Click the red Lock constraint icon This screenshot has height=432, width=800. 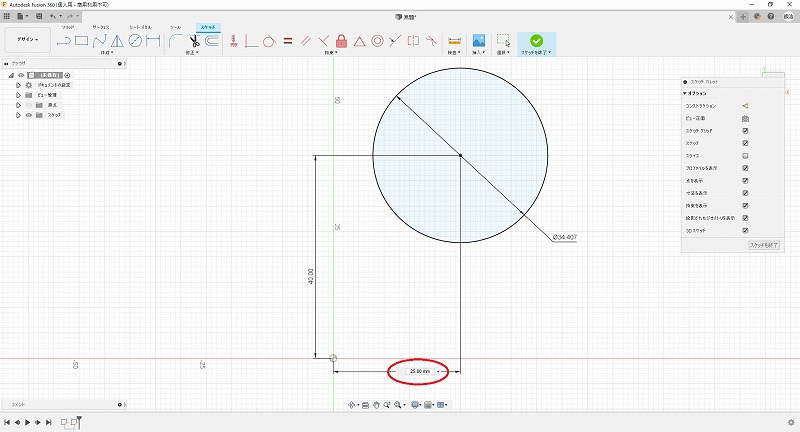[x=341, y=41]
